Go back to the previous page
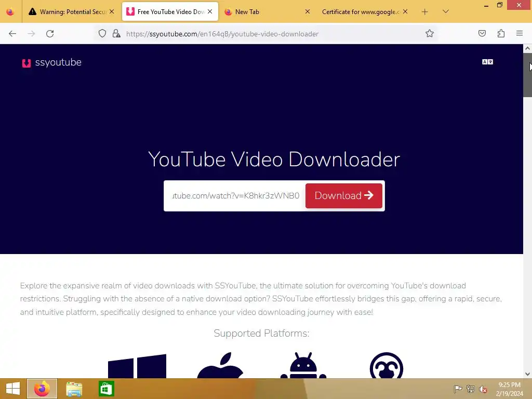This screenshot has width=532, height=399. tap(12, 34)
